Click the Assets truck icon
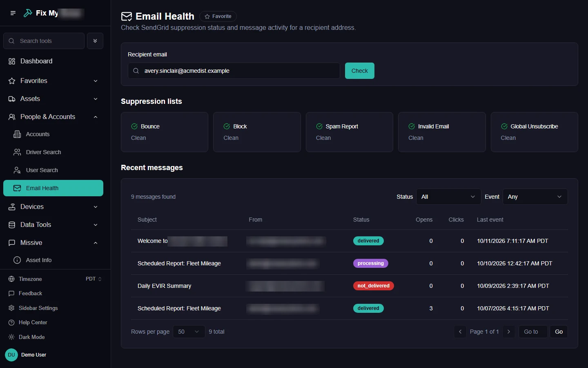Screen dimensions: 588x368 pos(12,99)
